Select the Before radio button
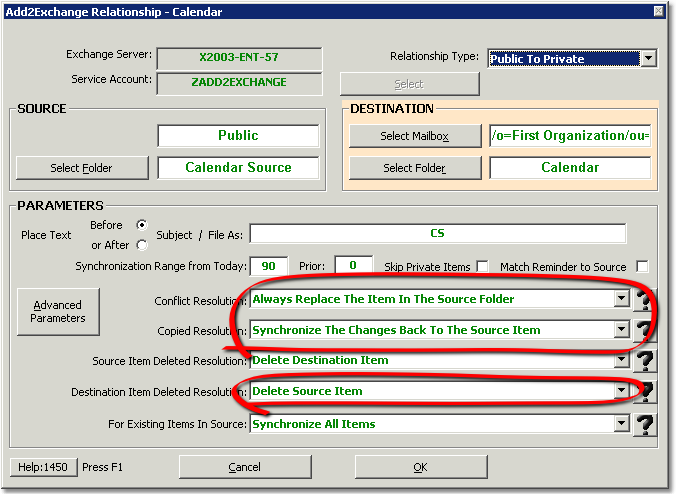Image resolution: width=676 pixels, height=496 pixels. (x=141, y=225)
